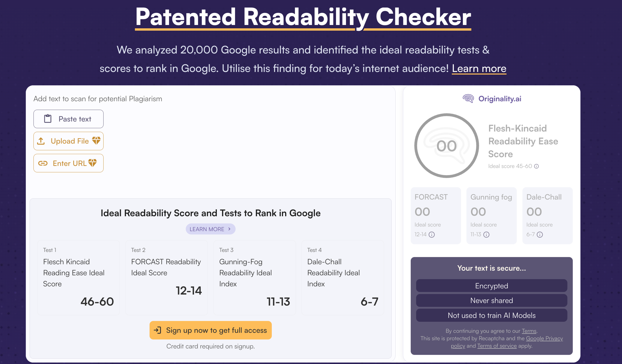Select the Test 4 Dale-Chall card
This screenshot has width=622, height=364.
(343, 278)
